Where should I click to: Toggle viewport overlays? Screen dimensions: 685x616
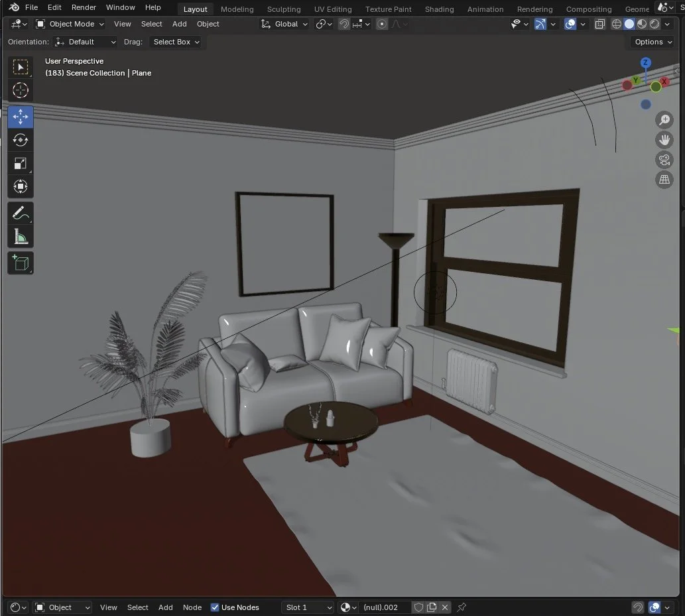pyautogui.click(x=570, y=24)
